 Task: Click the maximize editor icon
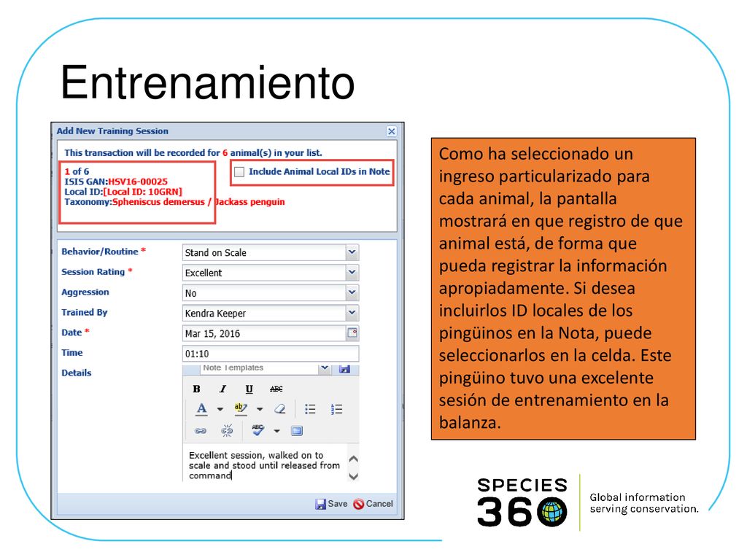coord(297,431)
